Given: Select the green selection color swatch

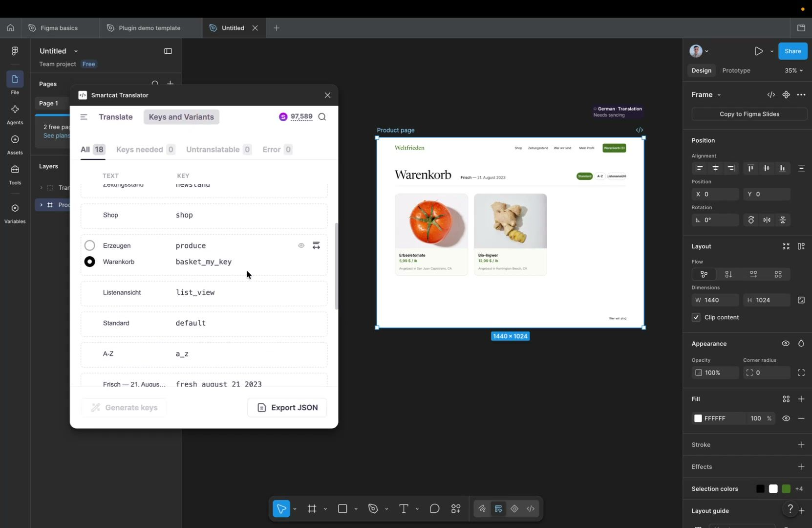Looking at the screenshot, I should click(x=786, y=489).
